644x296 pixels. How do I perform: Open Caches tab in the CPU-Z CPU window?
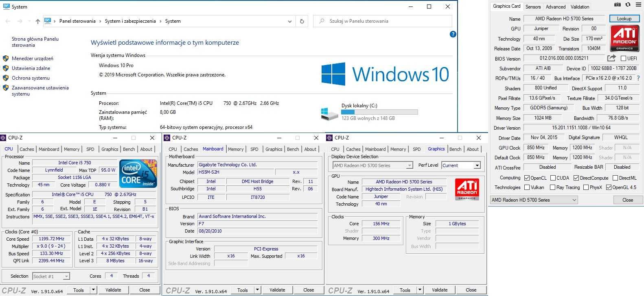[27, 149]
